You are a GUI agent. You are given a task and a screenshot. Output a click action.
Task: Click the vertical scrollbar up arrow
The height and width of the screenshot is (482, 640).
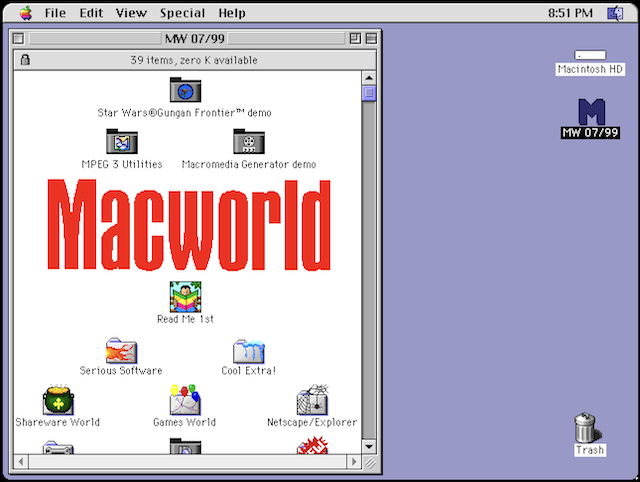[369, 78]
